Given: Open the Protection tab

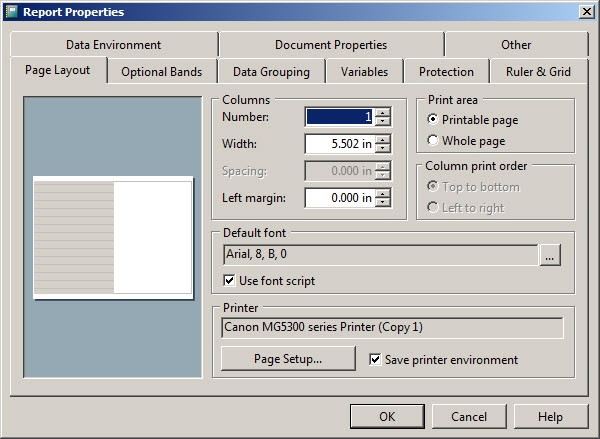Looking at the screenshot, I should (x=446, y=72).
